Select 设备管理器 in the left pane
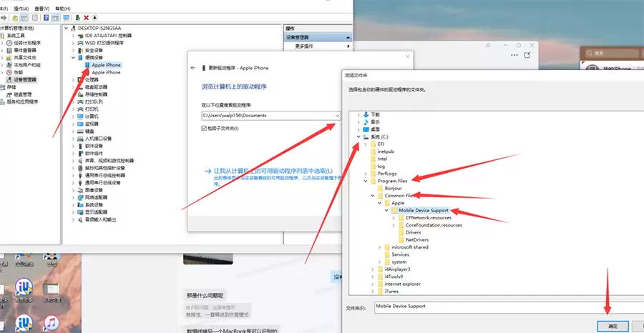 (x=22, y=79)
